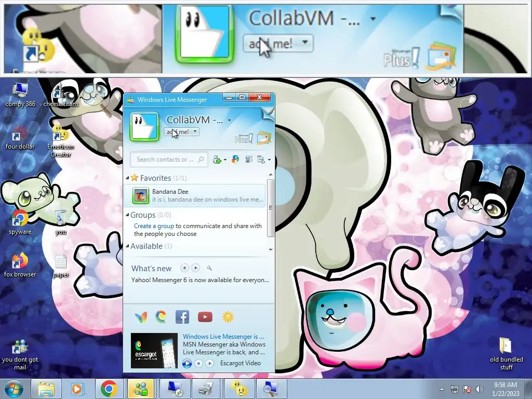This screenshot has width=532, height=399.
Task: Click the Escargot 'e' tab icon
Action: click(x=161, y=316)
